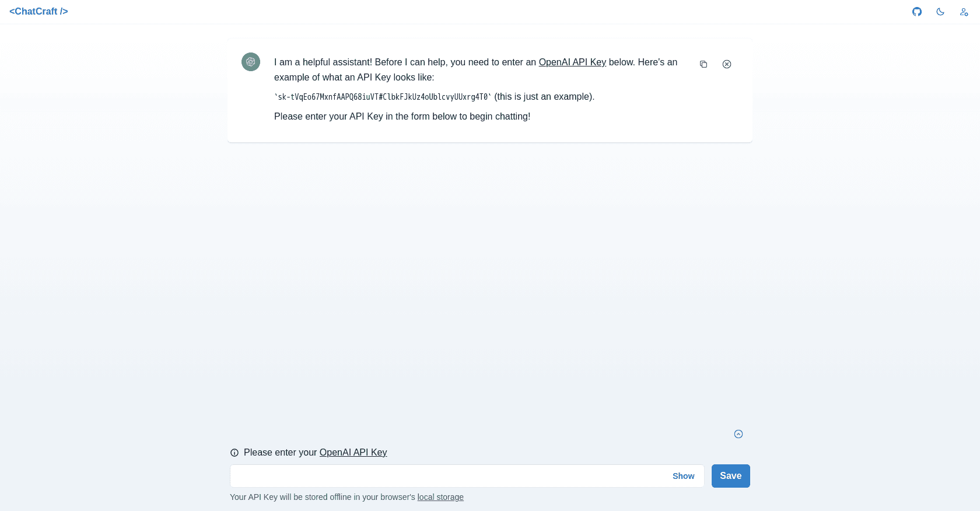Click the info icon beside the API Key prompt
Viewport: 980px width, 511px height.
[x=235, y=453]
